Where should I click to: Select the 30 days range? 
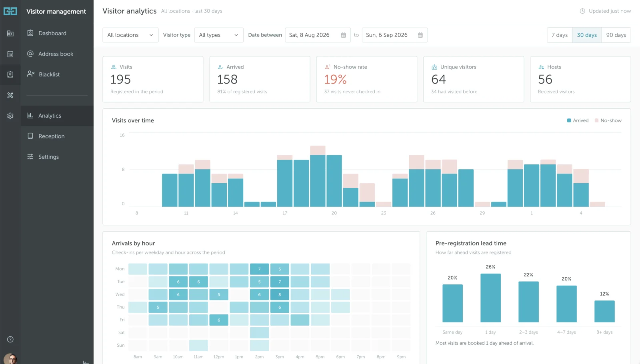tap(587, 35)
